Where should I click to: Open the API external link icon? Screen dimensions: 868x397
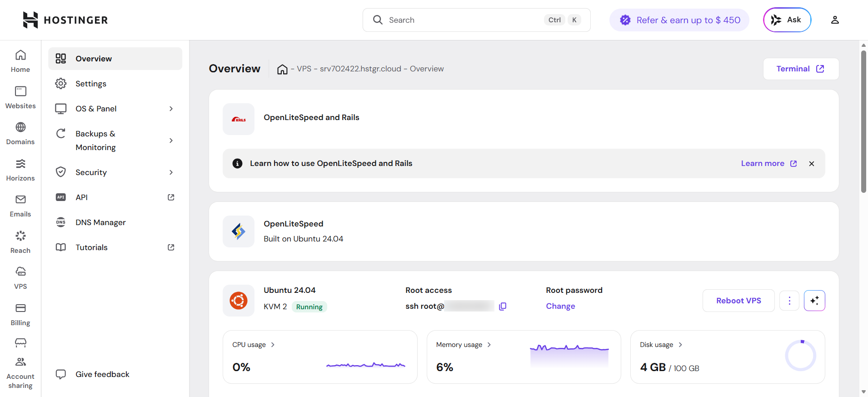(x=171, y=197)
